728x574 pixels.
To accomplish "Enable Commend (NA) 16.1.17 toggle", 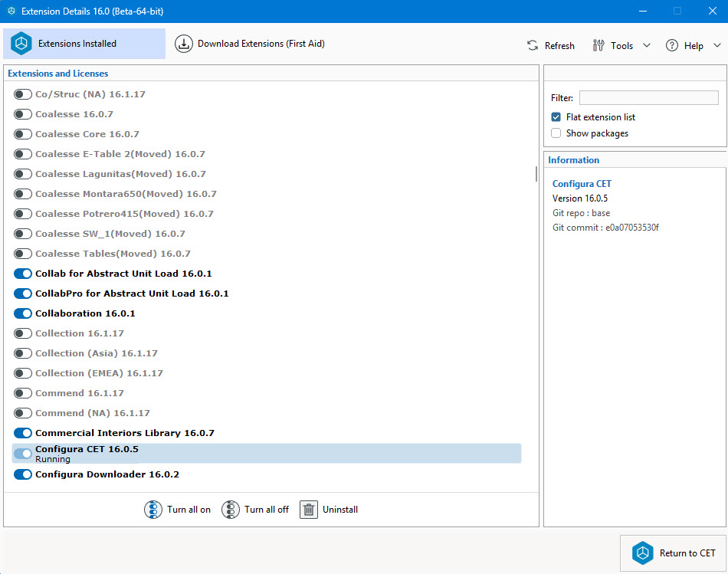I will pyautogui.click(x=23, y=414).
